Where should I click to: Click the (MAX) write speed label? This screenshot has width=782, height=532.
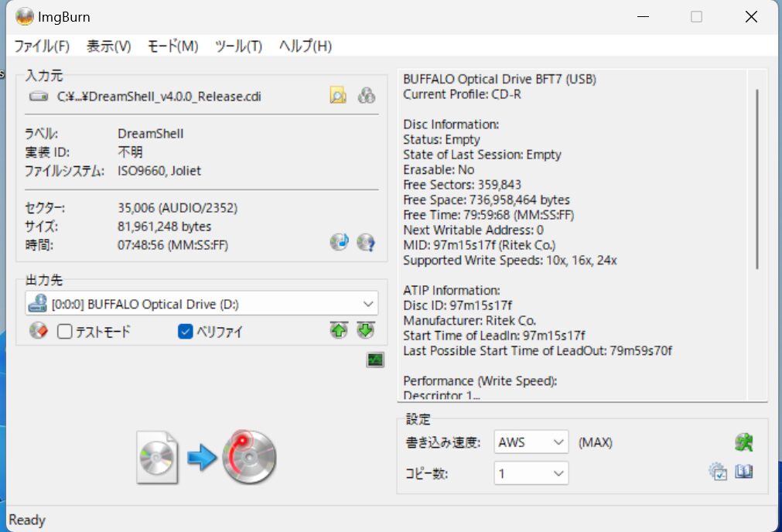[595, 442]
